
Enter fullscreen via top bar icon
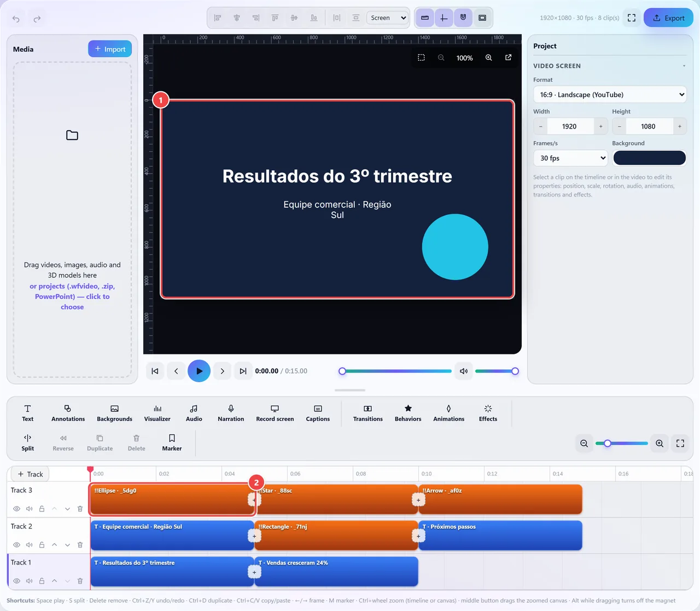tap(632, 18)
